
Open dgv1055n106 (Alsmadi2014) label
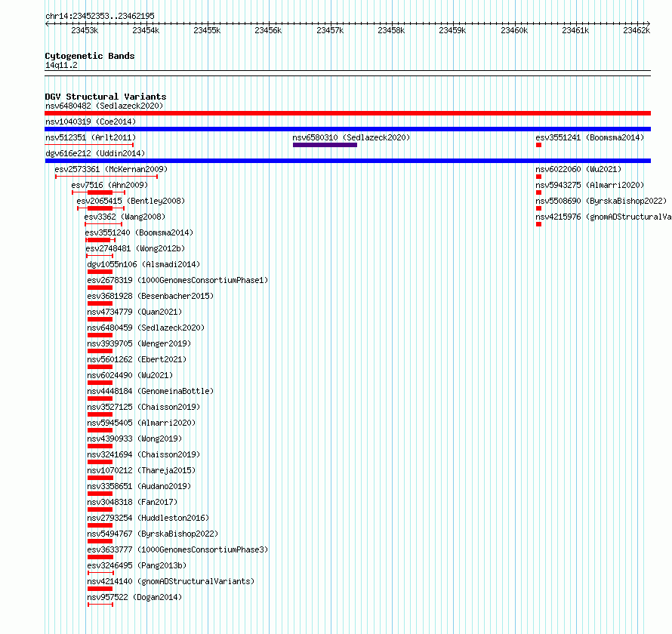pos(143,264)
